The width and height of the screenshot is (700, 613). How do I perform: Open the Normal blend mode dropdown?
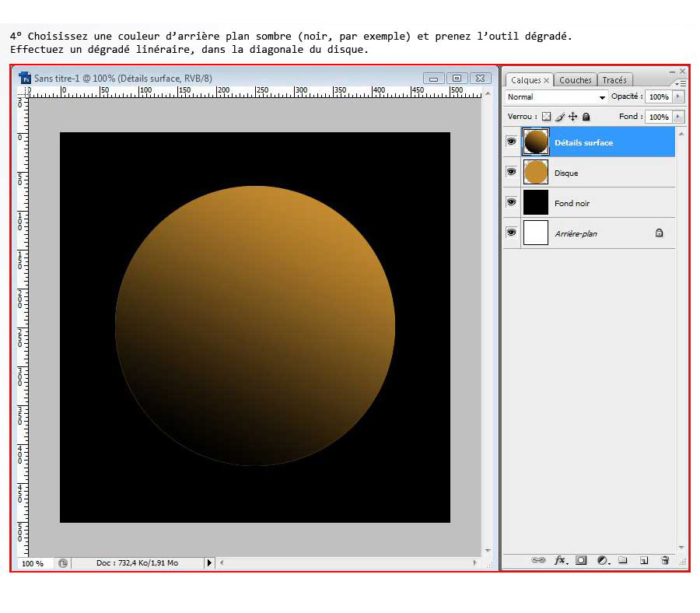(x=556, y=97)
